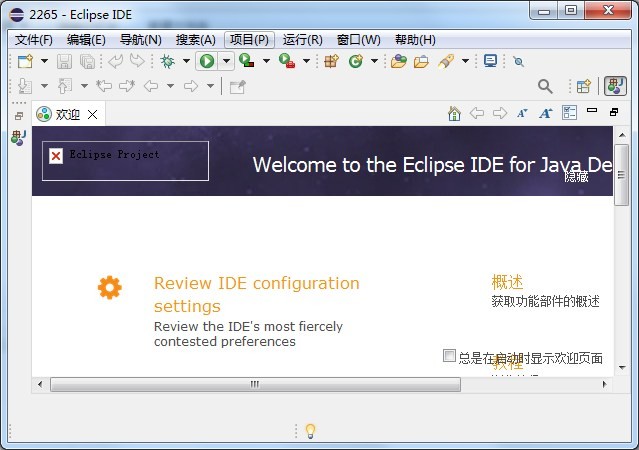Open the 搜索(A) menu
The width and height of the screenshot is (639, 450).
coord(196,40)
